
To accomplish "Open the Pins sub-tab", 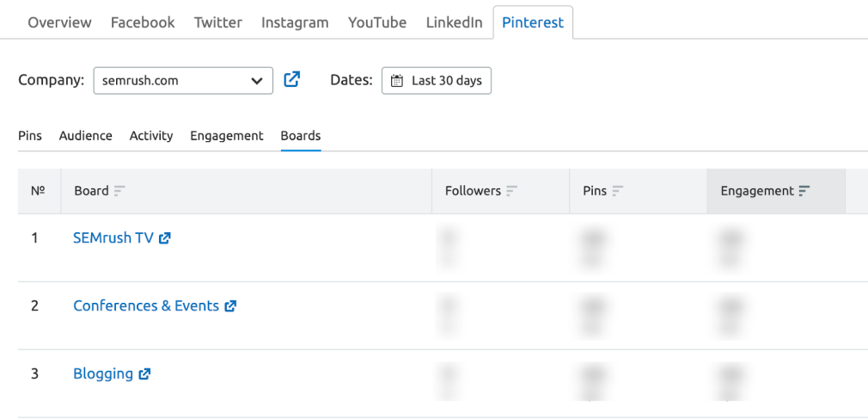I will (x=30, y=136).
